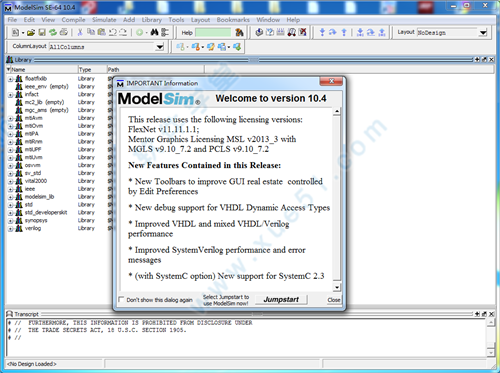The width and height of the screenshot is (500, 373).
Task: Click the Step Into blue arrow icon
Action: click(x=322, y=32)
